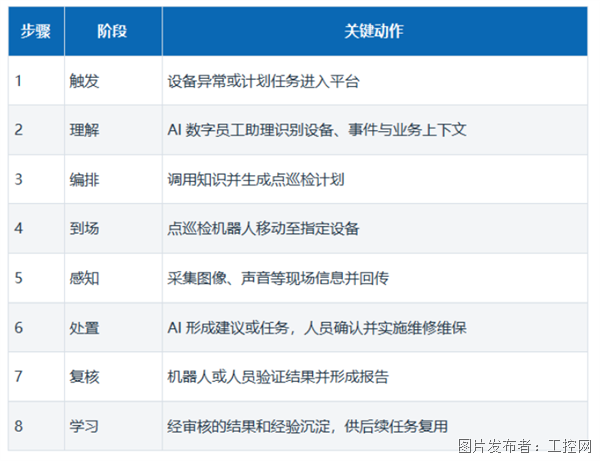Select the step number 6 cell

click(x=36, y=327)
